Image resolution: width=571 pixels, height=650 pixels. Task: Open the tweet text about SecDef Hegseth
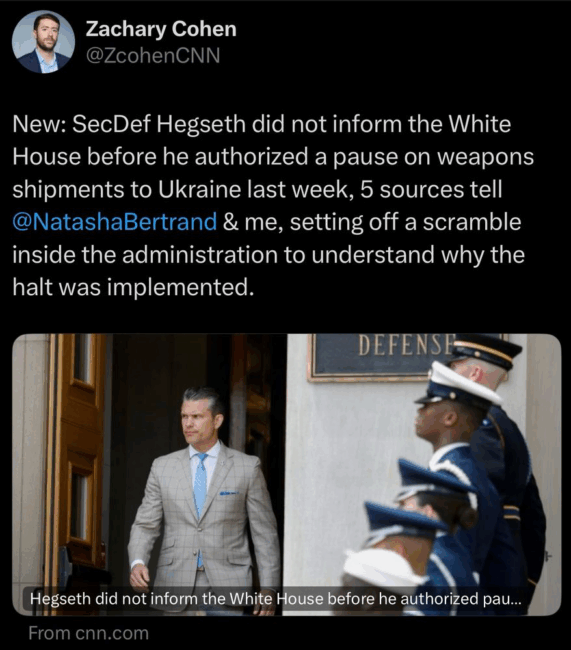click(x=273, y=206)
